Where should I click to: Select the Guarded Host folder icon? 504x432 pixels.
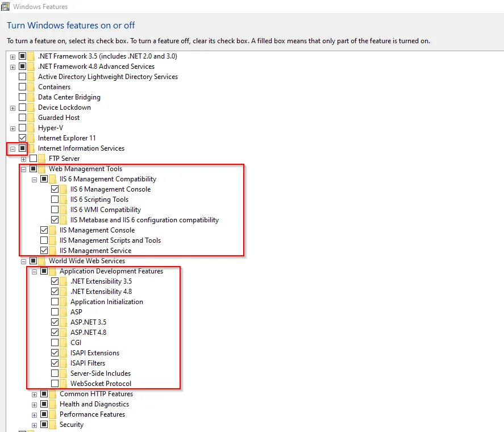(31, 118)
